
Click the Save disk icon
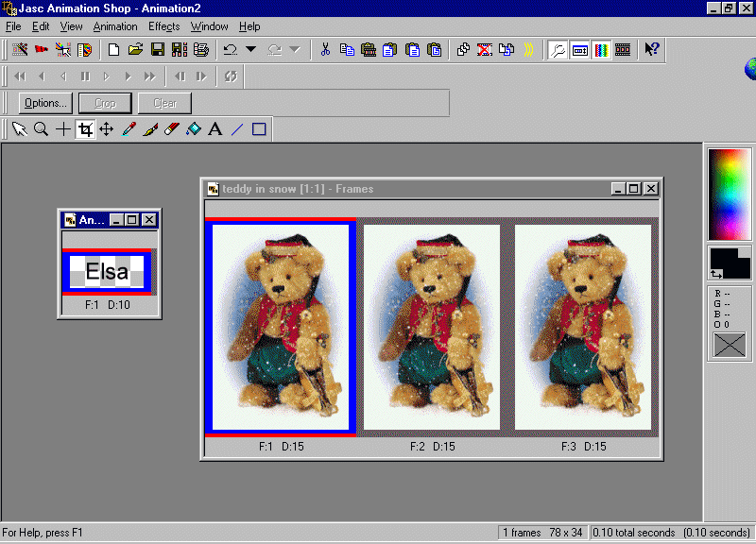pos(158,49)
